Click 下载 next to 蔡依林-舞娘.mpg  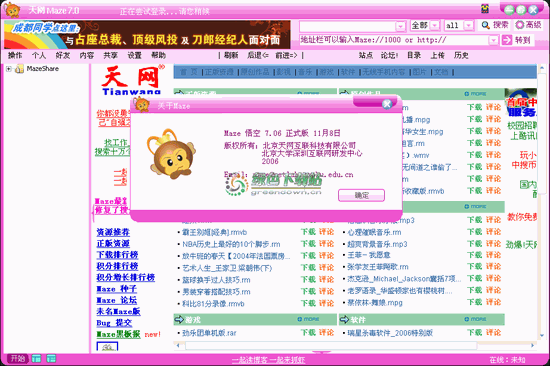[x=474, y=302]
